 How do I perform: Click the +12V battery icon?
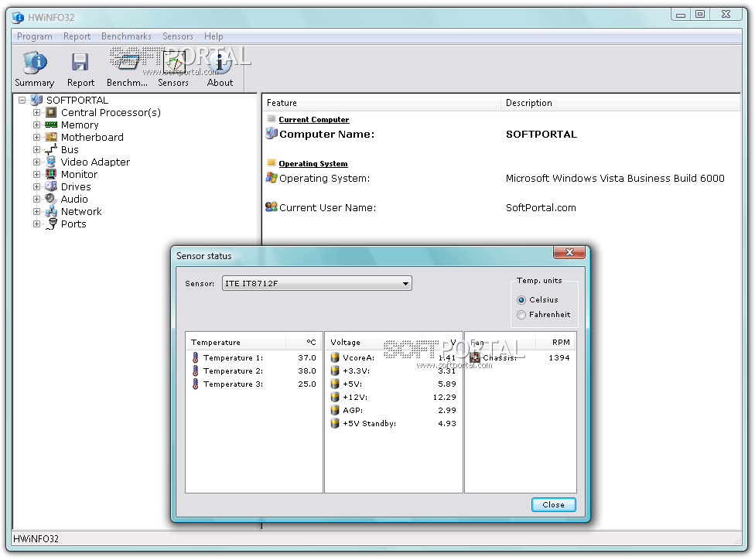[x=335, y=398]
